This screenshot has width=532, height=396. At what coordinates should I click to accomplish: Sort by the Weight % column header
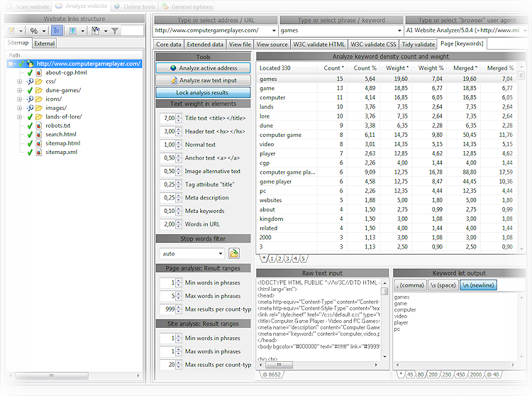431,68
